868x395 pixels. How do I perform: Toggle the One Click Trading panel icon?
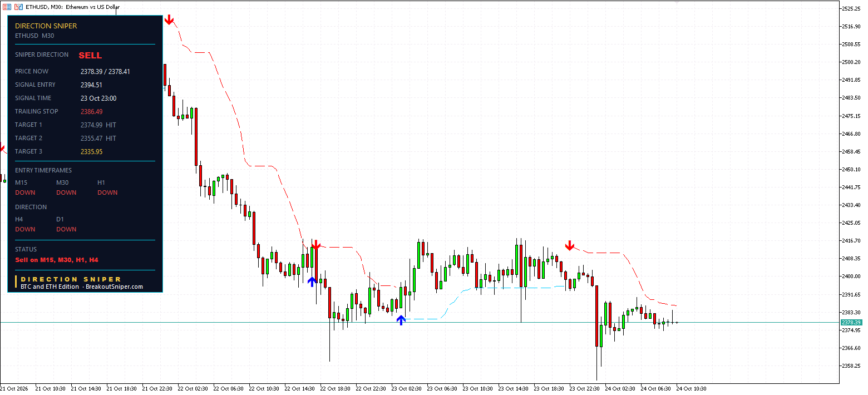tap(18, 7)
